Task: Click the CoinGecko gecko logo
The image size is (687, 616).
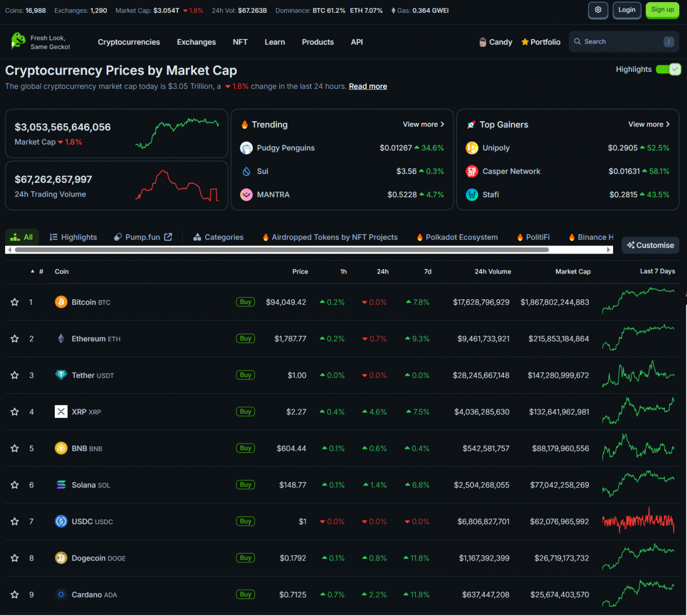Action: (18, 41)
